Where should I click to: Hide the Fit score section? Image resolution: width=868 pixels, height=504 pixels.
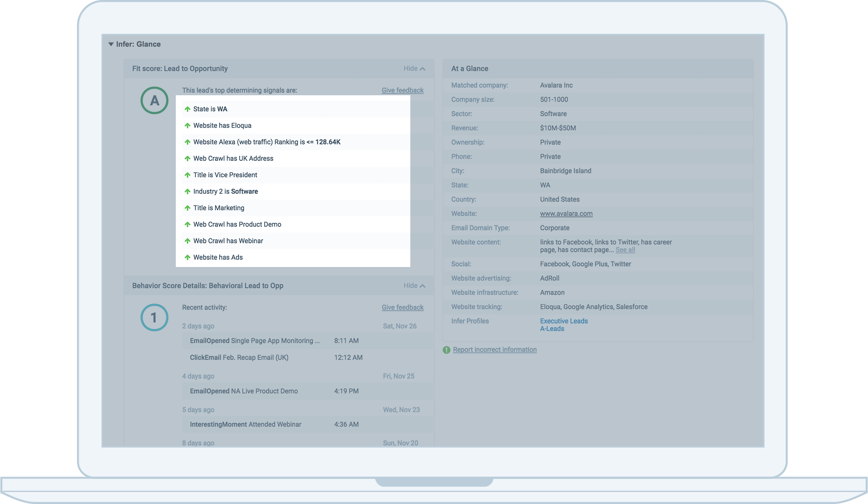414,68
